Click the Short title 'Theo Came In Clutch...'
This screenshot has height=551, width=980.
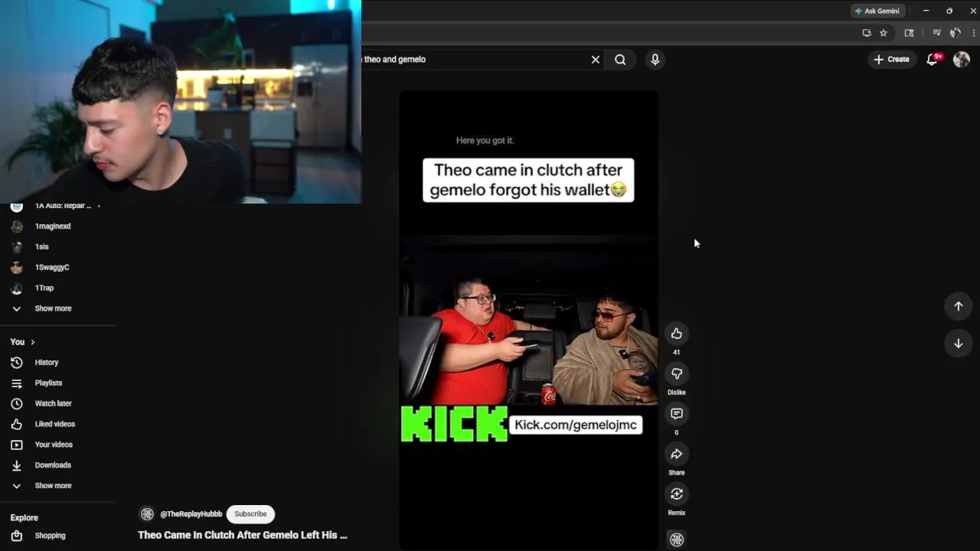coord(243,535)
